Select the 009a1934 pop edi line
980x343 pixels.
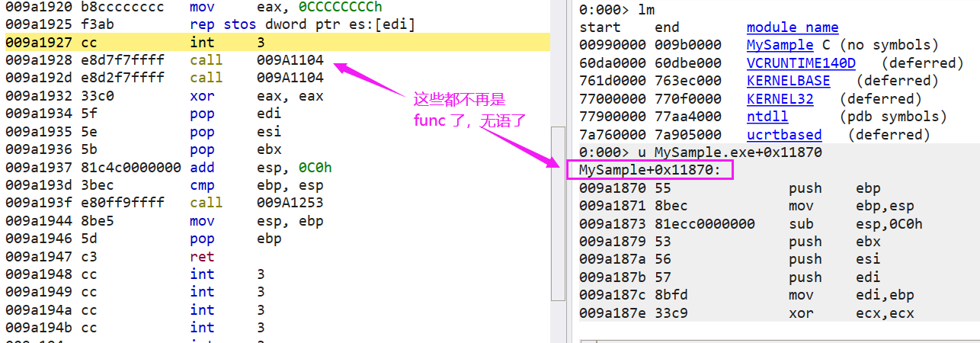[x=277, y=114]
